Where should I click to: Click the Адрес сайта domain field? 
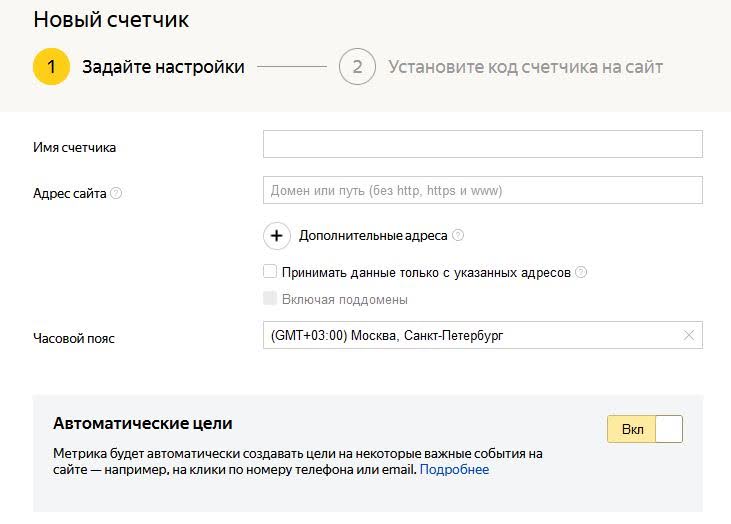[482, 190]
